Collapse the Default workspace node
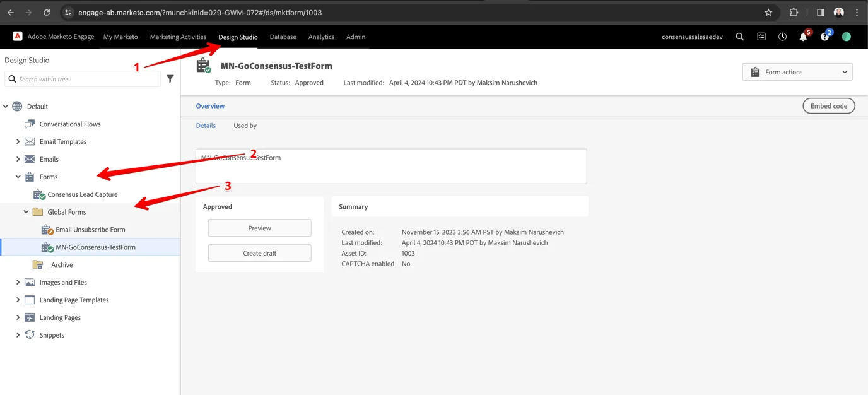Screen dimensions: 868x395 pos(6,106)
